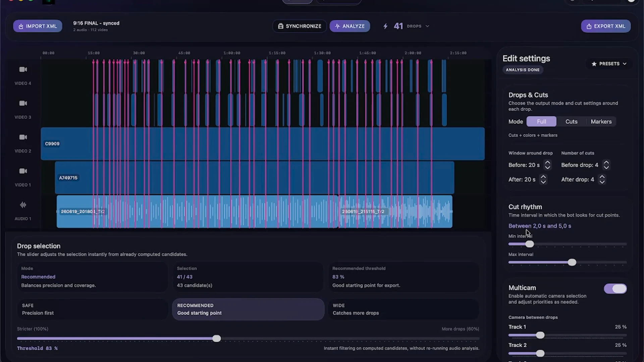Click the Threshold slider handle
The height and width of the screenshot is (362, 644).
point(217,339)
